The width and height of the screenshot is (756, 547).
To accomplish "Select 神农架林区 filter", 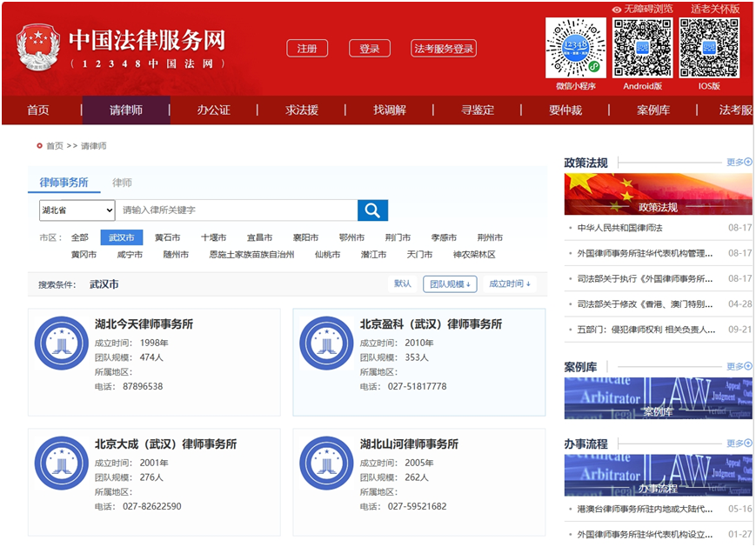I will (x=474, y=255).
